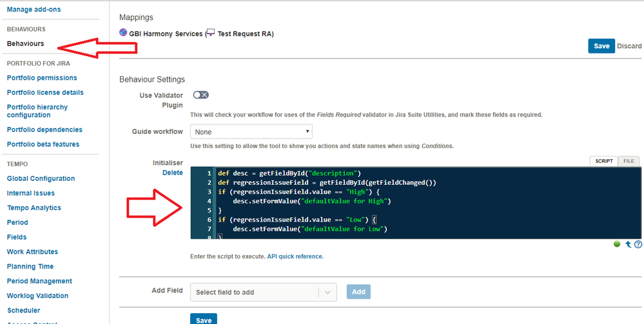Screen dimensions: 644x324
Task: Open Portfolio permissions
Action: [42, 77]
